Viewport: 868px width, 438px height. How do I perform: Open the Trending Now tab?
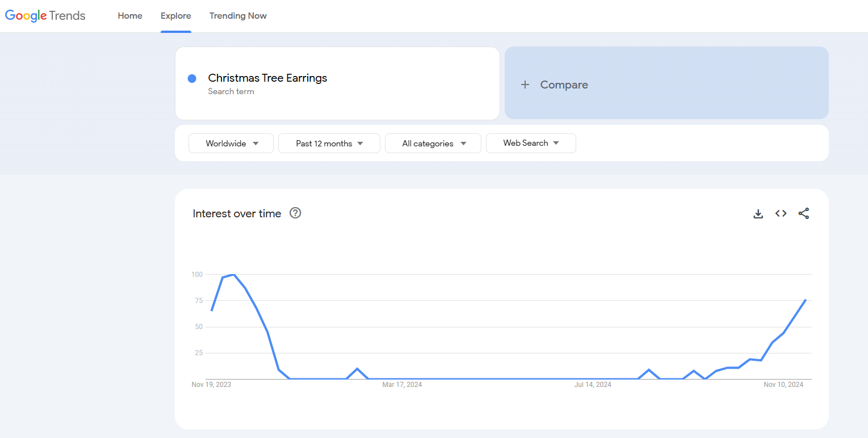238,16
